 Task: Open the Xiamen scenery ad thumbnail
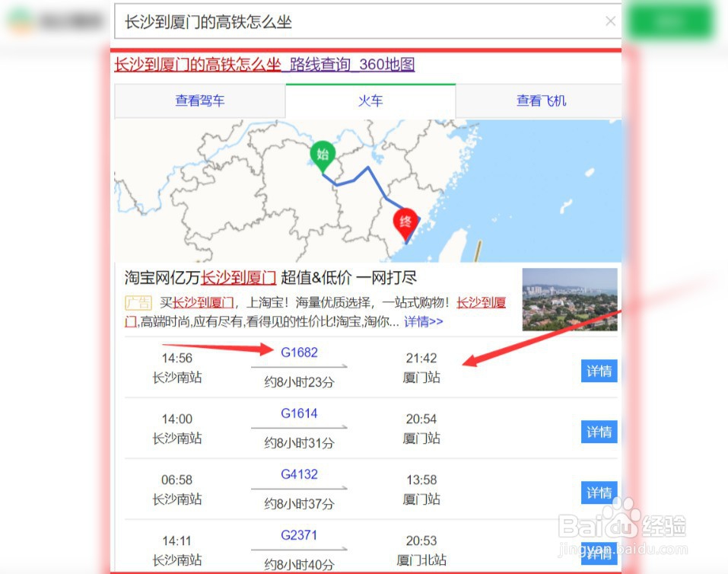tap(570, 299)
